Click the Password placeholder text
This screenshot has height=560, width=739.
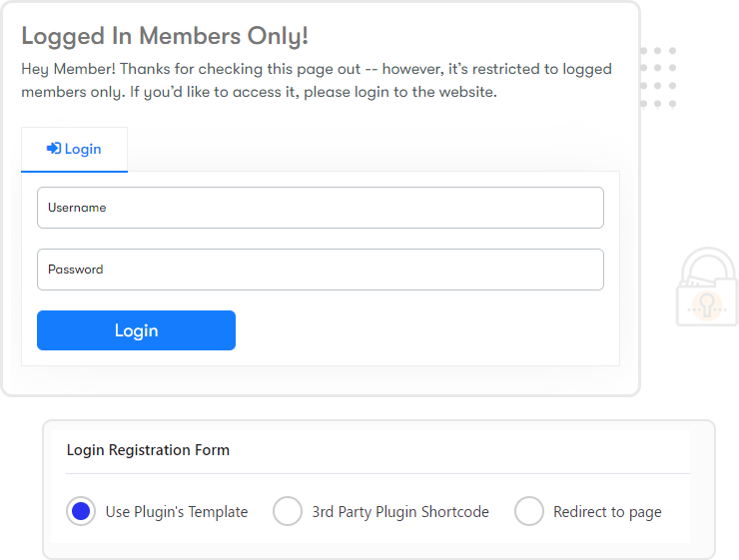pos(76,270)
